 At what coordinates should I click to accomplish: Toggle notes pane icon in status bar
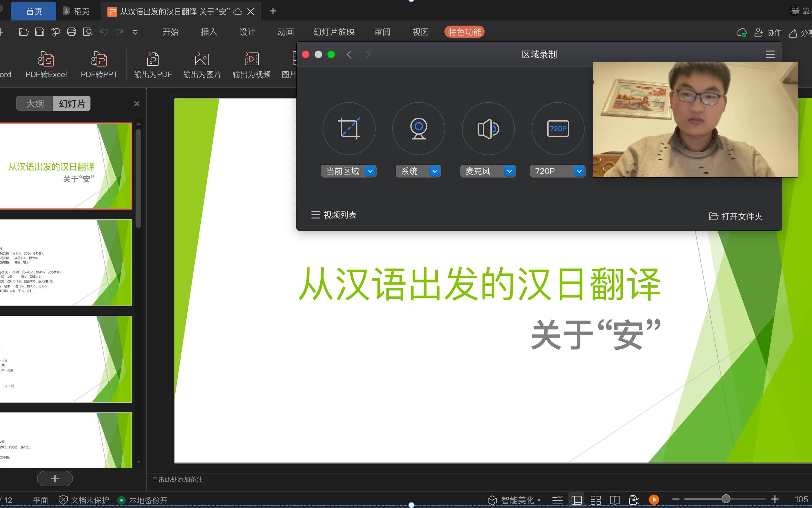coord(557,500)
